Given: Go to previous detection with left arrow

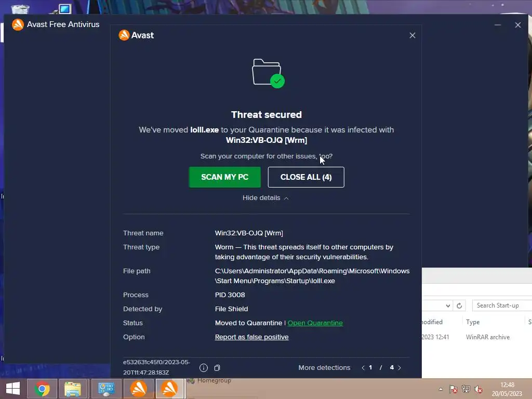Looking at the screenshot, I should (363, 368).
